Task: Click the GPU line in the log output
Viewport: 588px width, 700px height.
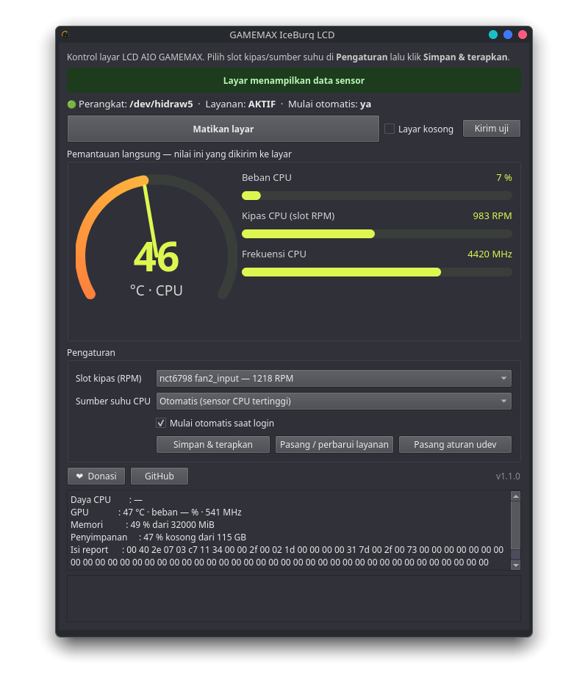Action: click(x=156, y=512)
